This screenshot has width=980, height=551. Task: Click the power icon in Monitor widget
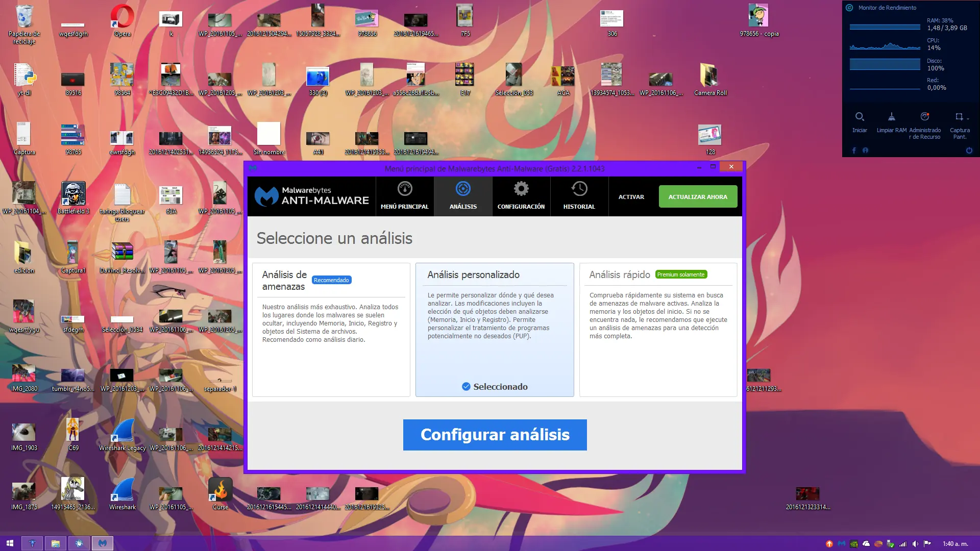tap(969, 151)
